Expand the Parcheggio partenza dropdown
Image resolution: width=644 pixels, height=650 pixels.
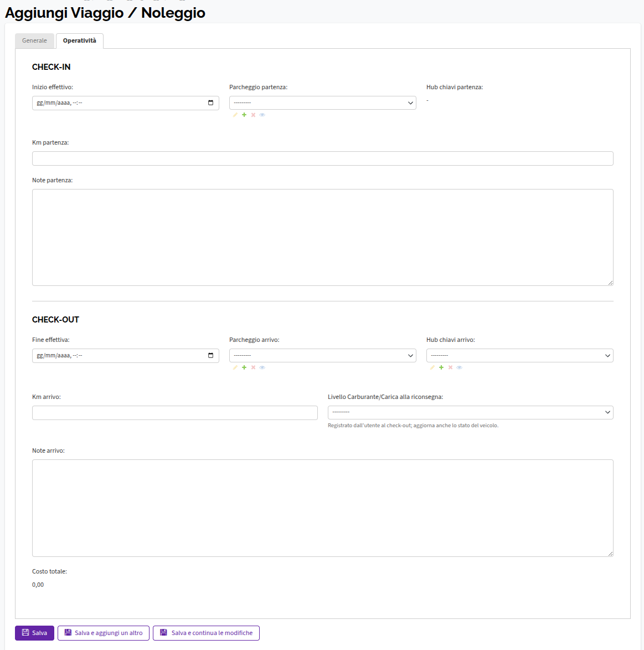[x=323, y=103]
